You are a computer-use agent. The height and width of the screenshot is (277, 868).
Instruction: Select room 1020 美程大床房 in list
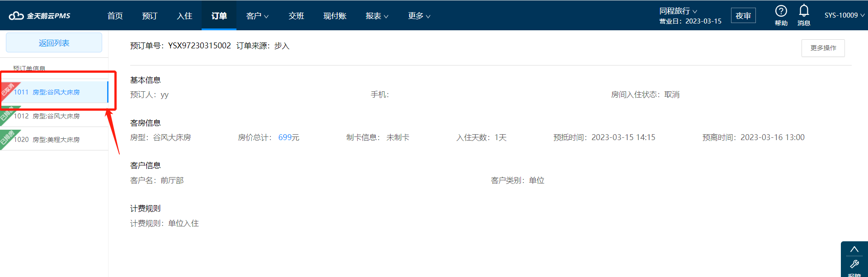(x=54, y=140)
